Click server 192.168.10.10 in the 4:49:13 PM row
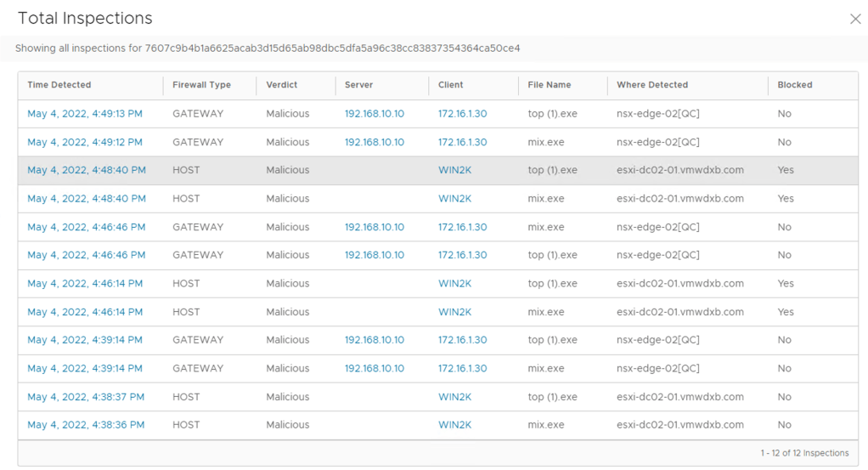 click(375, 114)
